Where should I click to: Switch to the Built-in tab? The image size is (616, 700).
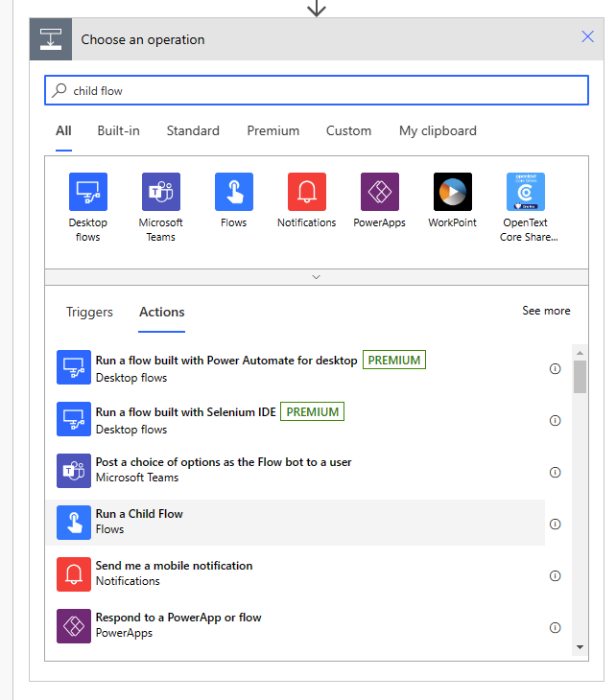click(x=118, y=130)
